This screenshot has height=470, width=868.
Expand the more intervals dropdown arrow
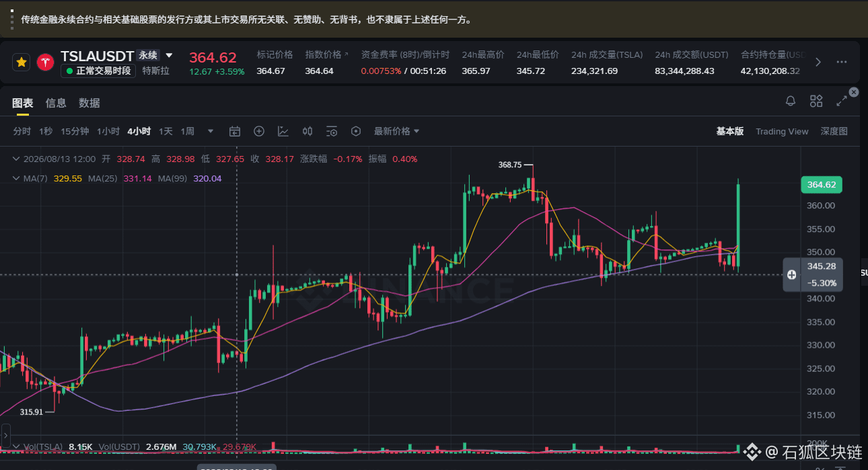211,131
